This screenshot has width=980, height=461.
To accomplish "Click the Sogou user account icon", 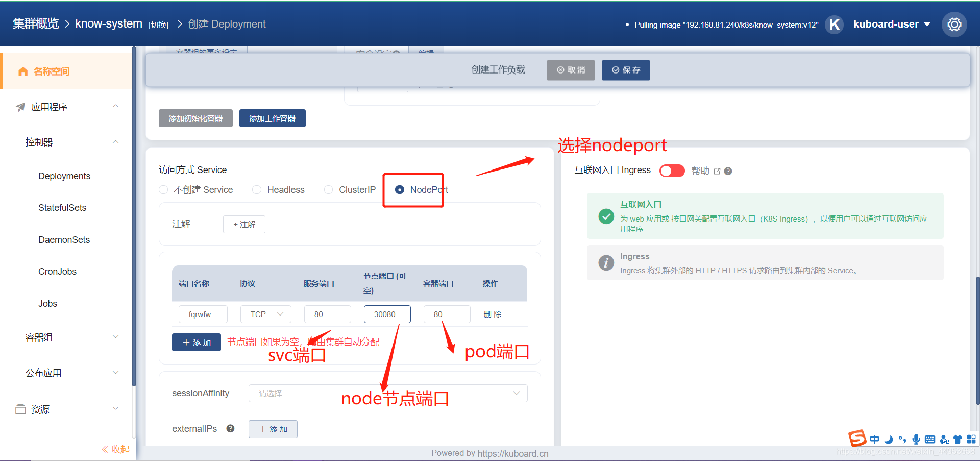I will tap(944, 440).
